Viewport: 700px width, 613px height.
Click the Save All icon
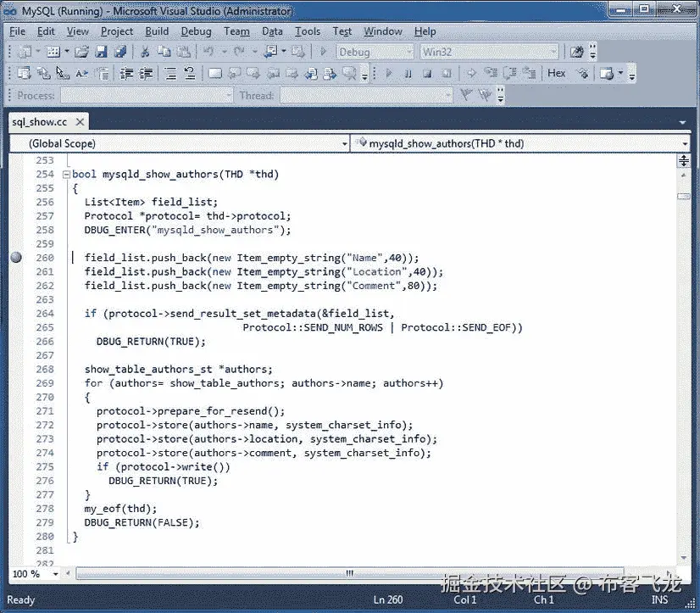(x=120, y=52)
